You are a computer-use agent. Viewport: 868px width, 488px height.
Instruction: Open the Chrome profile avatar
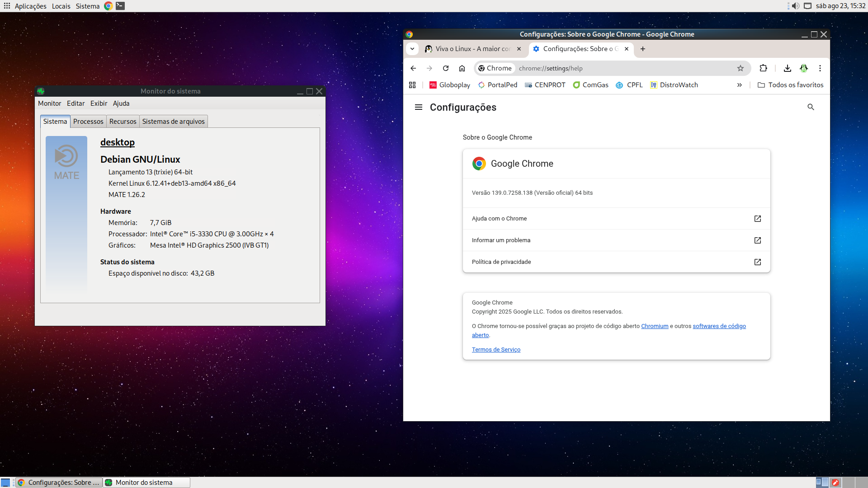tap(804, 68)
